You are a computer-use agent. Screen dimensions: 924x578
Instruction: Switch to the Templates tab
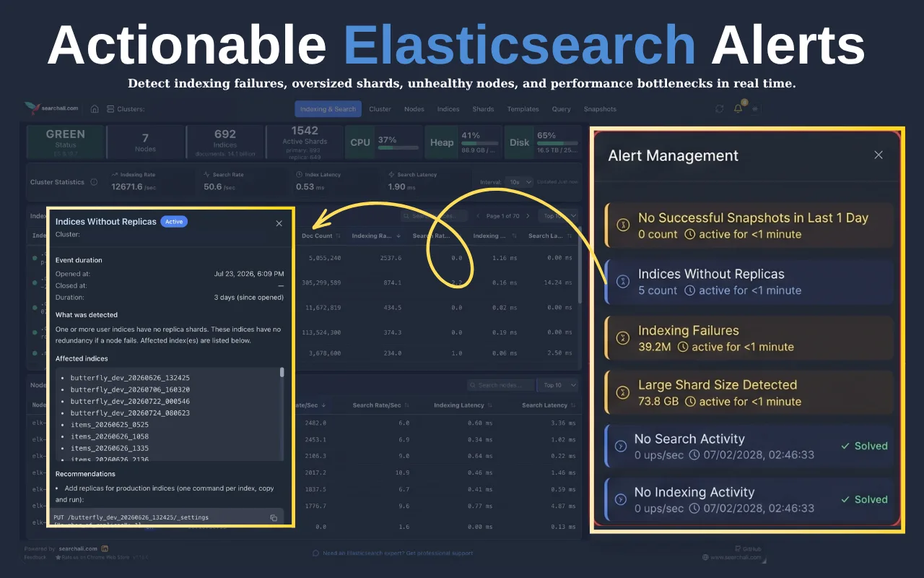pyautogui.click(x=523, y=109)
